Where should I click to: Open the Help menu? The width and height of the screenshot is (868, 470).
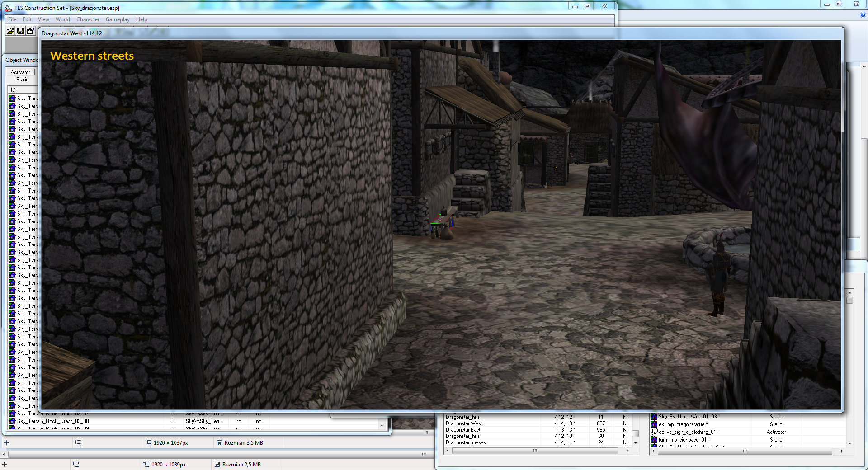coord(142,19)
